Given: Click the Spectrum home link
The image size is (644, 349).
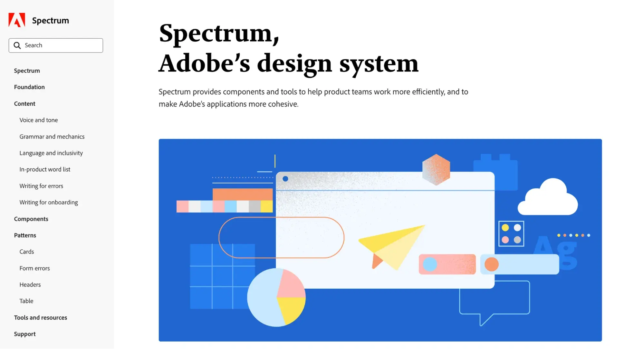Looking at the screenshot, I should pyautogui.click(x=39, y=20).
